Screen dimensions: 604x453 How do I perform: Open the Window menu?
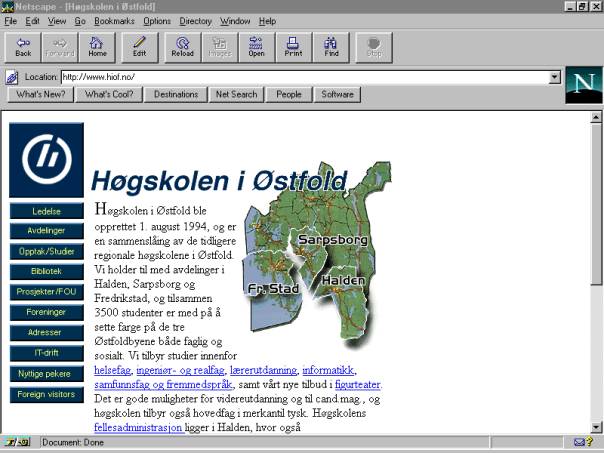235,21
